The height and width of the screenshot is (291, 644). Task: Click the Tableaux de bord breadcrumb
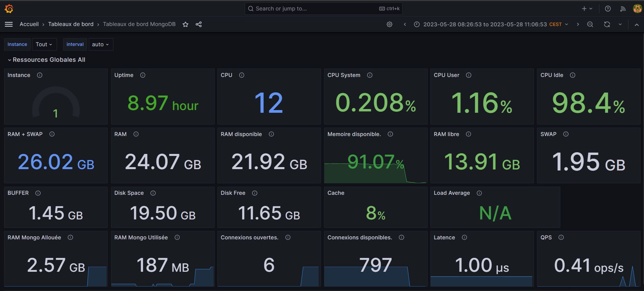71,24
